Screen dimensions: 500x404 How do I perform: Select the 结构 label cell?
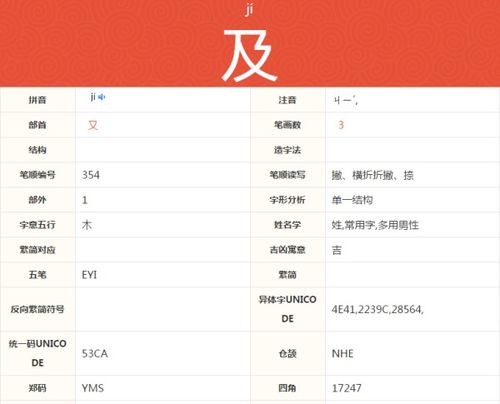pos(37,150)
